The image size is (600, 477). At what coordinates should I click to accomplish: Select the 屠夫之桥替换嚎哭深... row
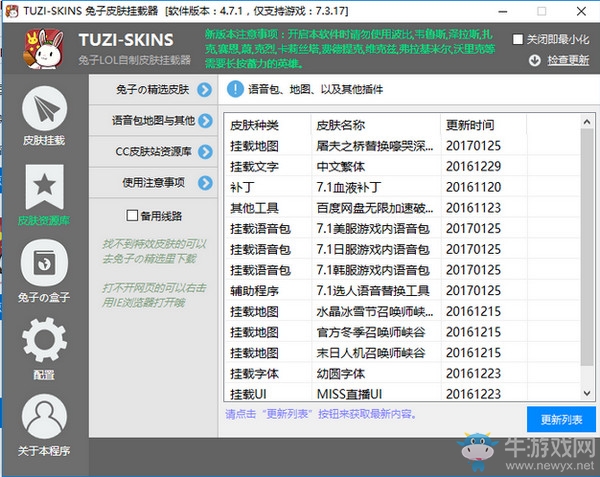[x=403, y=146]
